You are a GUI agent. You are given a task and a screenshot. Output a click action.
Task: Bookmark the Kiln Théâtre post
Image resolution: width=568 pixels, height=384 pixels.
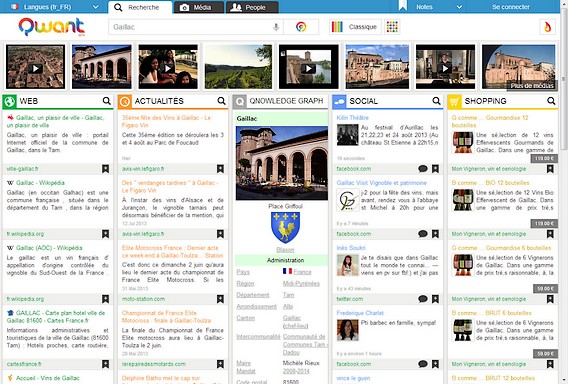tap(435, 169)
